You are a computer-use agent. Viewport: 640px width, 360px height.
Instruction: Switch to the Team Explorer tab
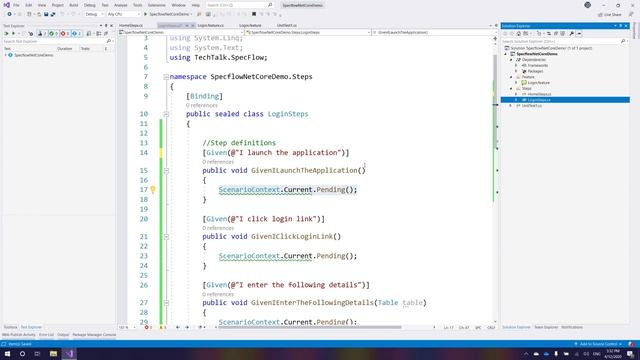(546, 327)
